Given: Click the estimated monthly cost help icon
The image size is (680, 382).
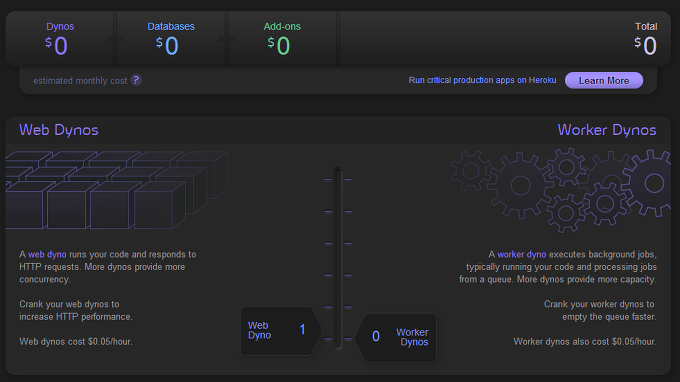Looking at the screenshot, I should click(x=136, y=80).
